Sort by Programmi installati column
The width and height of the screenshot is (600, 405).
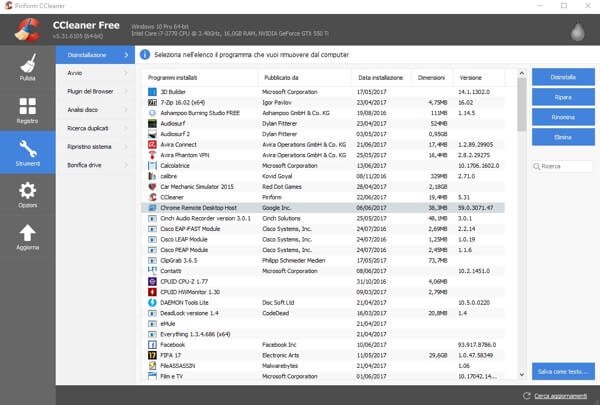pyautogui.click(x=199, y=78)
